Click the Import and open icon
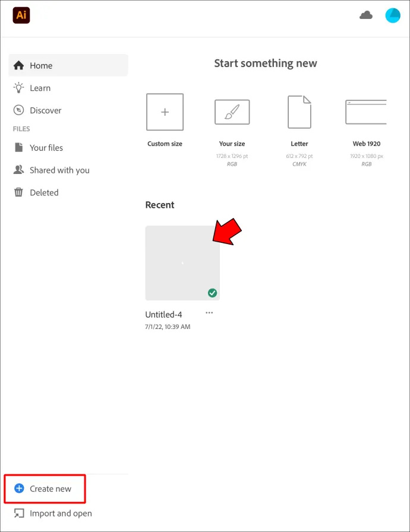410x532 pixels. (x=19, y=514)
